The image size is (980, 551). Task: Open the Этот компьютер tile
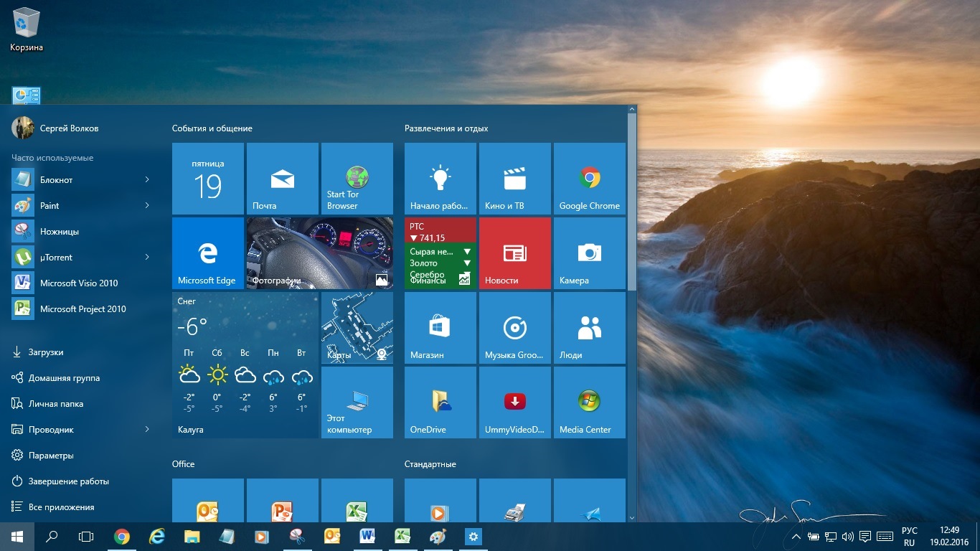tap(357, 402)
